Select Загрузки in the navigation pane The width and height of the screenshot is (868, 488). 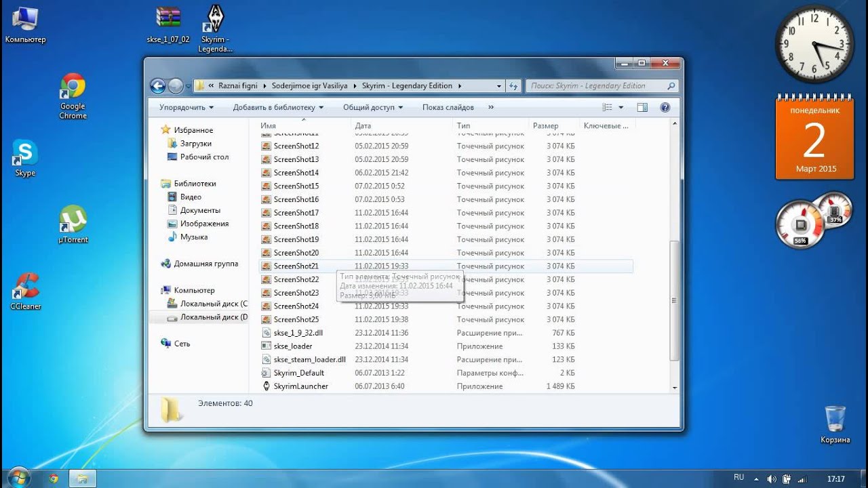point(195,144)
